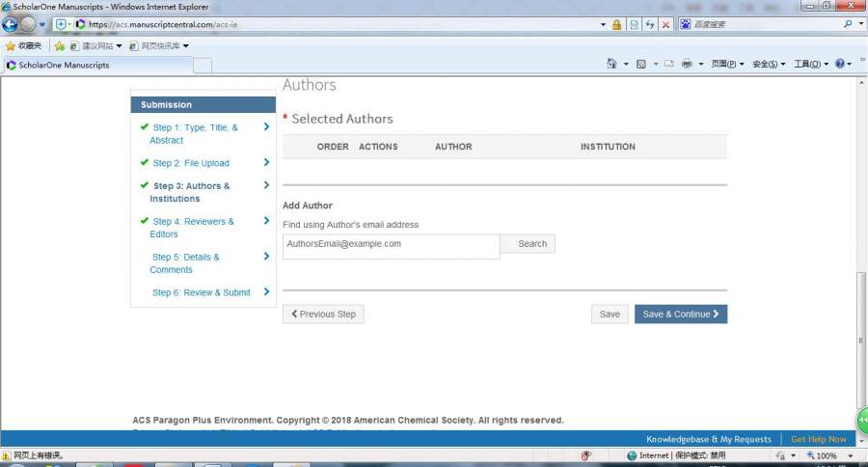Click chevron arrow beside Step 2 File Upload

[266, 162]
